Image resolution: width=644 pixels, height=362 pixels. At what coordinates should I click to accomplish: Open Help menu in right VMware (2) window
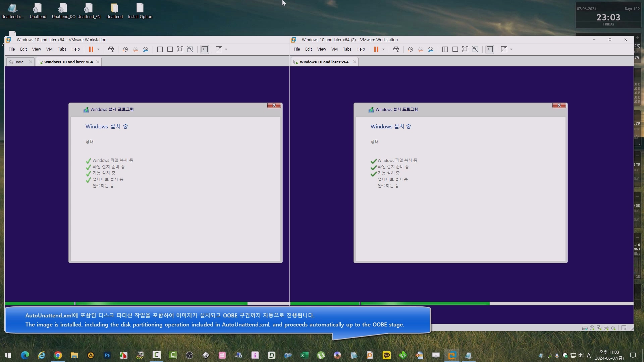tap(361, 49)
